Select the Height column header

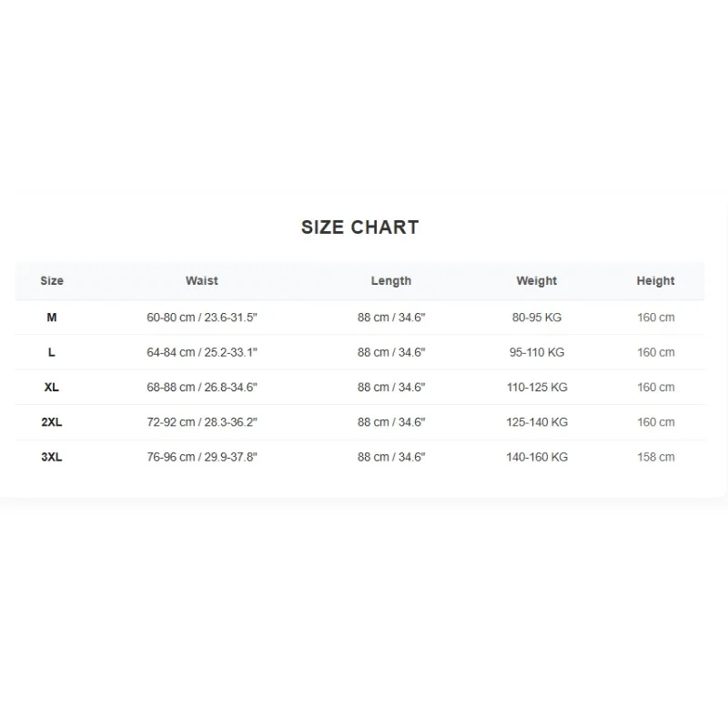655,281
